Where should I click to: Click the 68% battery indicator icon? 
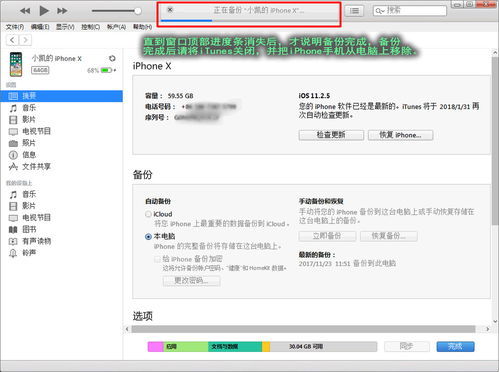[106, 70]
